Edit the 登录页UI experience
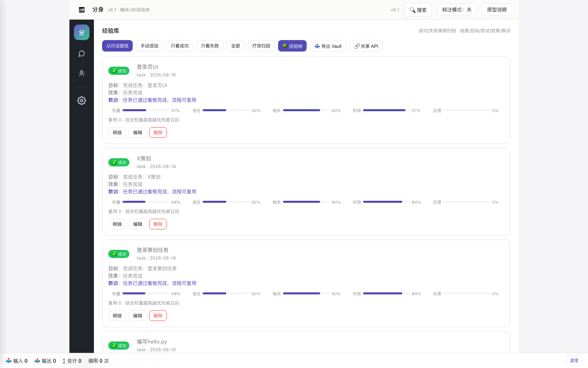The height and width of the screenshot is (368, 588). pyautogui.click(x=138, y=132)
